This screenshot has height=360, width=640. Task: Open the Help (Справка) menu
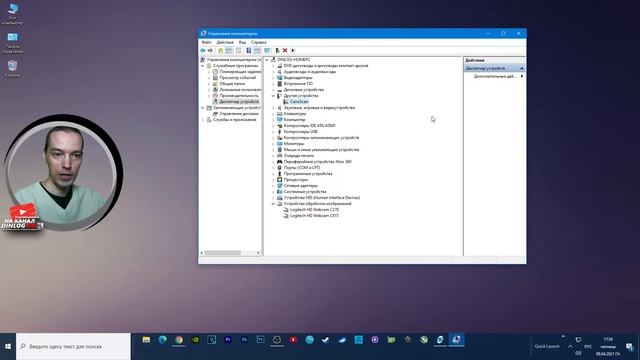(259, 42)
